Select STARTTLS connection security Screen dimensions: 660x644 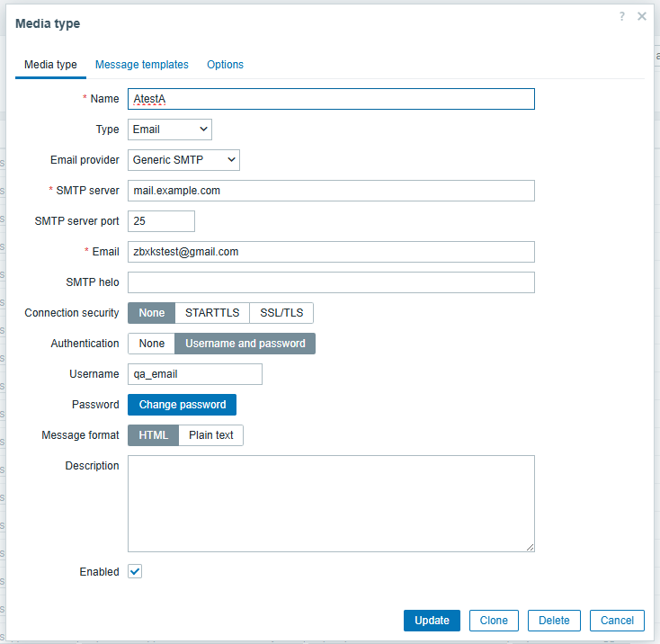click(212, 313)
